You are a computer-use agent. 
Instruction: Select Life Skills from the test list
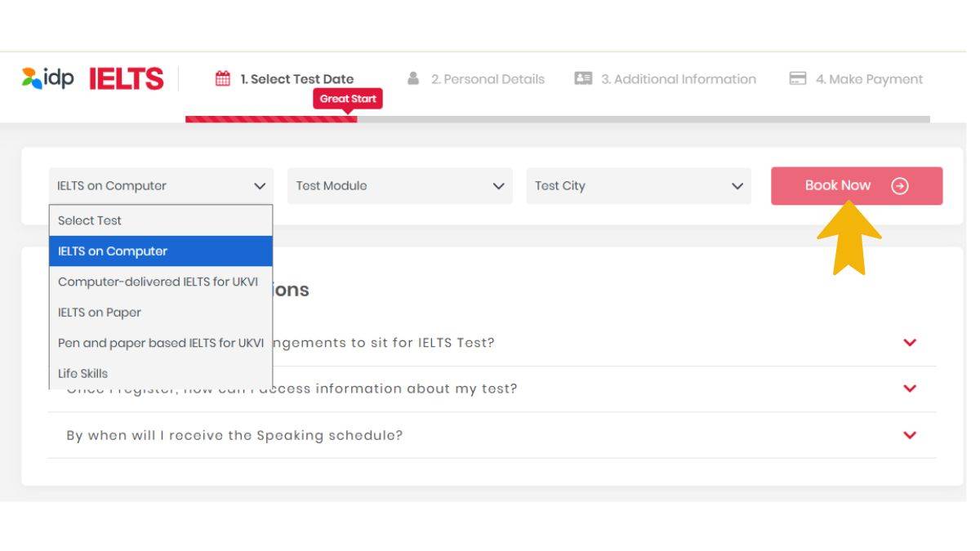(84, 373)
